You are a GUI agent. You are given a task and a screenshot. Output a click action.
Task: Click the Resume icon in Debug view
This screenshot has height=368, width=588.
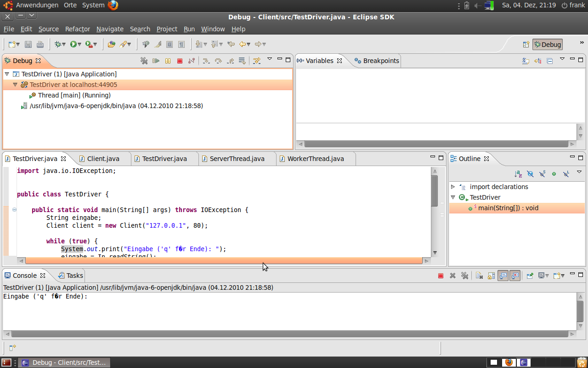tap(156, 60)
